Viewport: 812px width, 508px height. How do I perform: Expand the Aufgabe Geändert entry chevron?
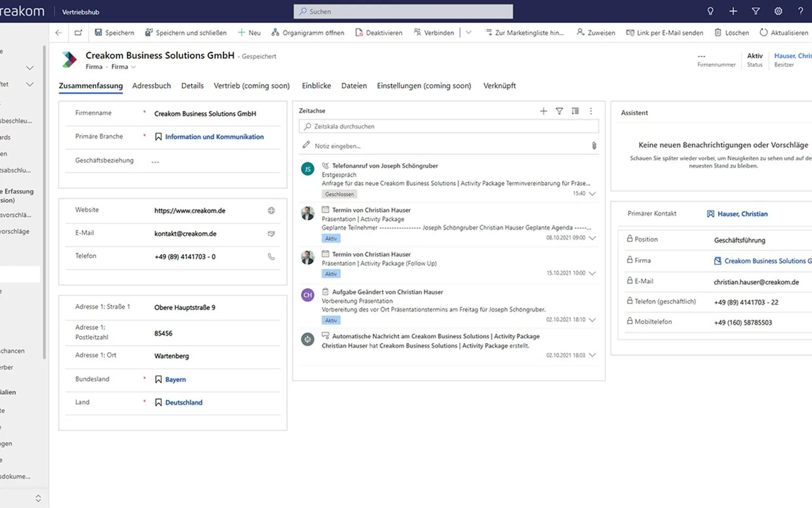click(x=592, y=320)
